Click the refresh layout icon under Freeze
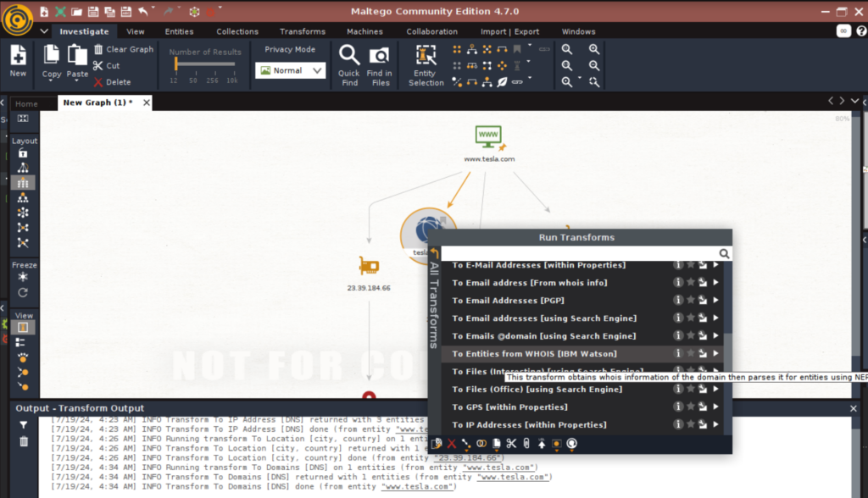 pos(23,293)
